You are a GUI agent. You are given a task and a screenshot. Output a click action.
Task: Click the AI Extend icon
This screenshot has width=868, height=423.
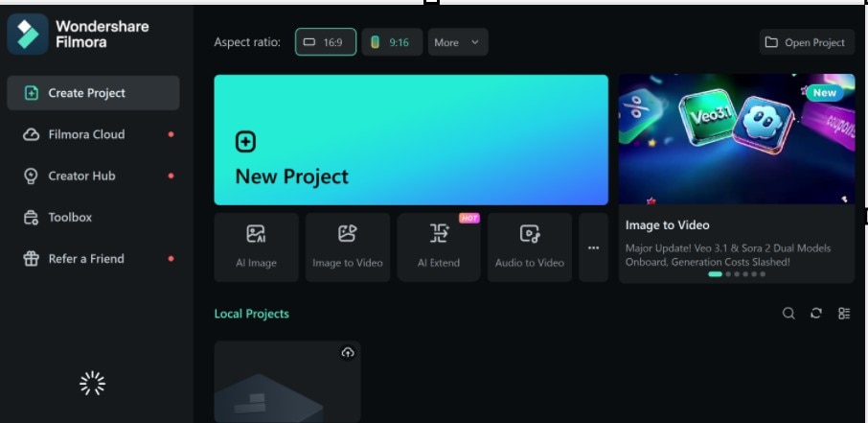[x=440, y=234]
